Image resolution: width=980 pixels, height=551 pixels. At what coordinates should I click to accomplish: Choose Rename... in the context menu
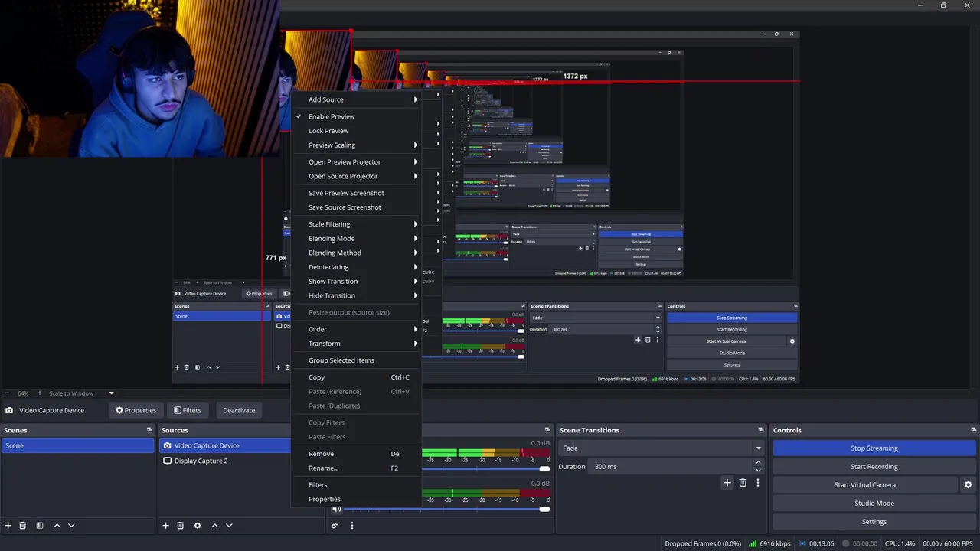[x=357, y=468]
